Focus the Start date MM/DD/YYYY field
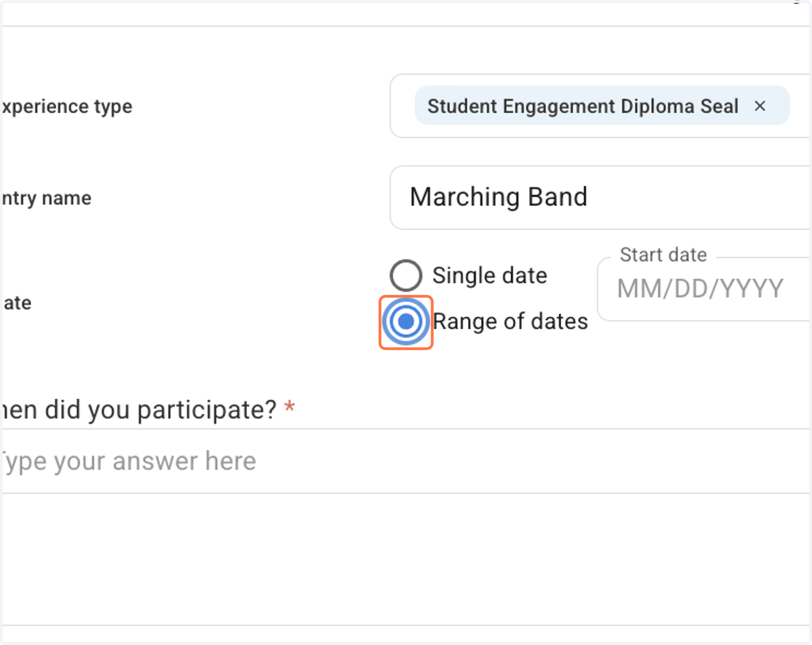The width and height of the screenshot is (812, 645). coord(704,289)
